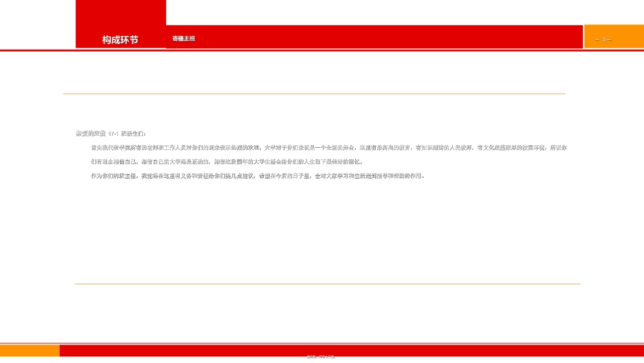644x363 pixels.
Task: Click the page number 3 in orange box
Action: [x=603, y=39]
